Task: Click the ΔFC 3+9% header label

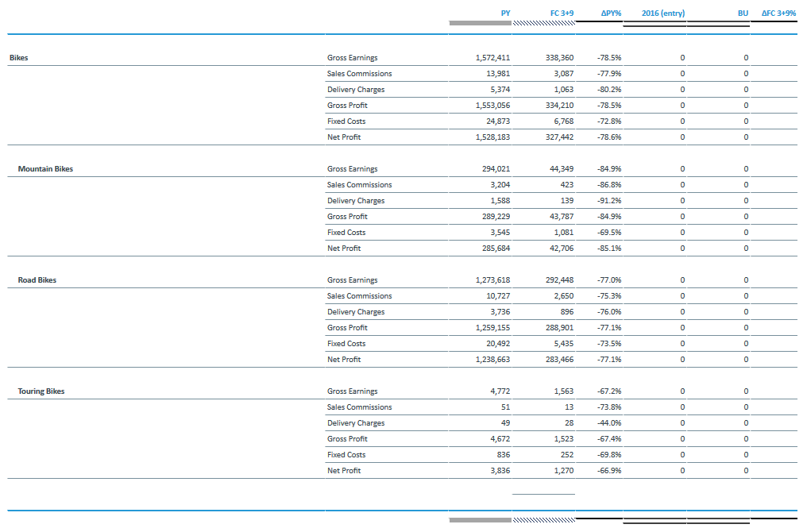Action: (778, 13)
